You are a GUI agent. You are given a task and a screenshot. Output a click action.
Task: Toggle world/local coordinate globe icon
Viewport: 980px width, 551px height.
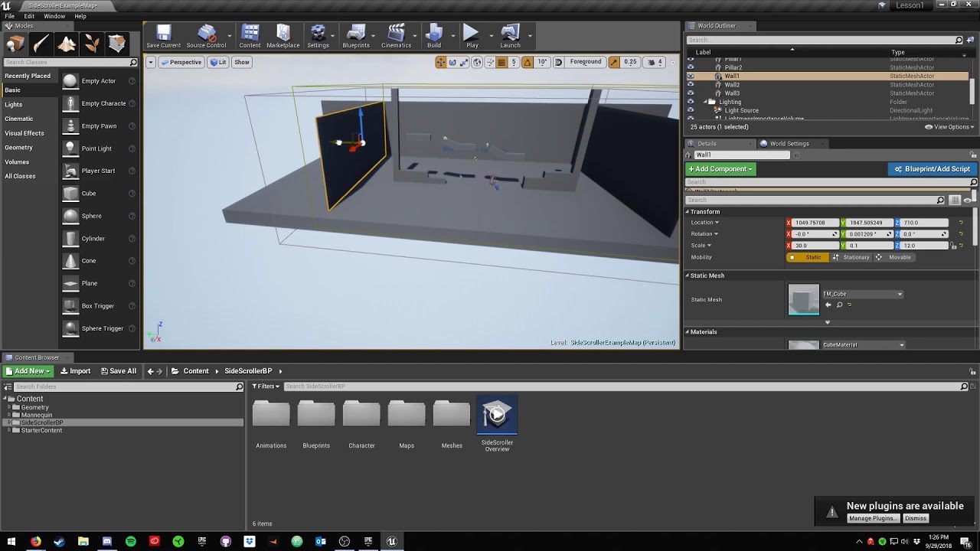point(477,62)
